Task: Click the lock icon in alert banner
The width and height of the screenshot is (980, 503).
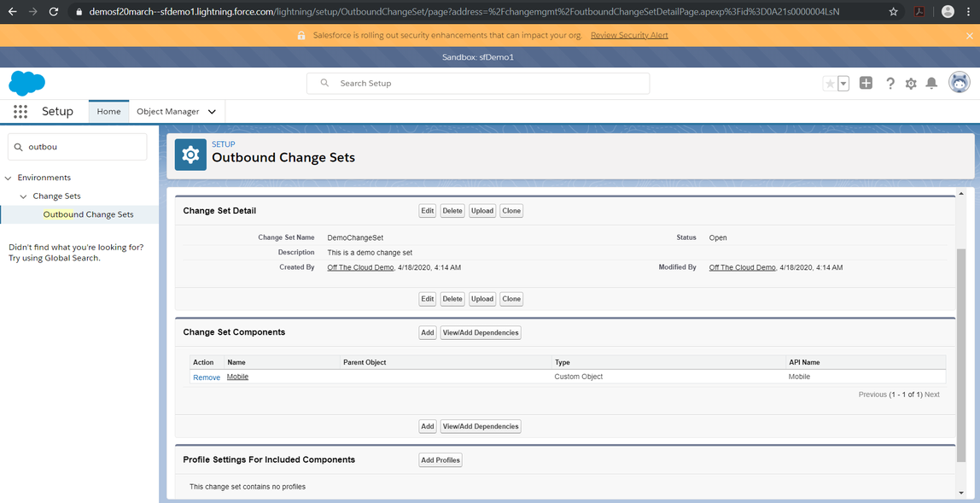Action: click(302, 36)
